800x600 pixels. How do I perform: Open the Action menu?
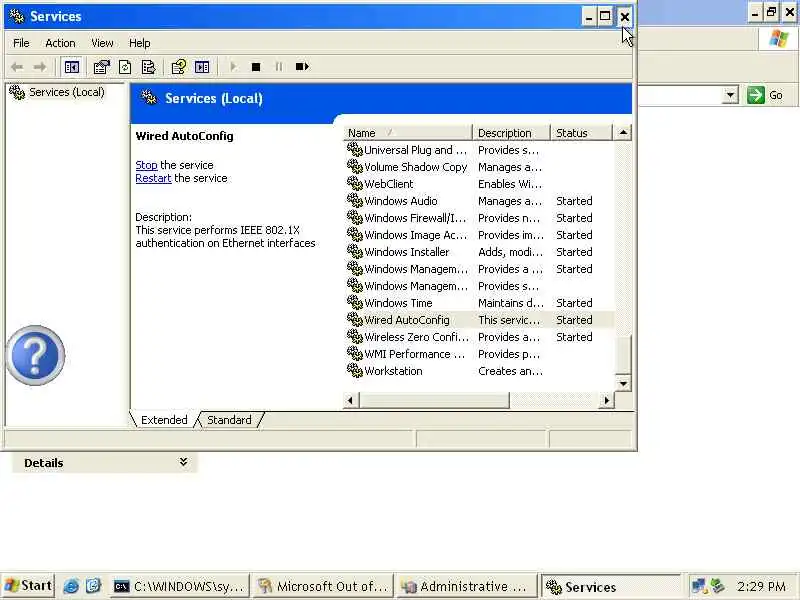click(x=60, y=43)
